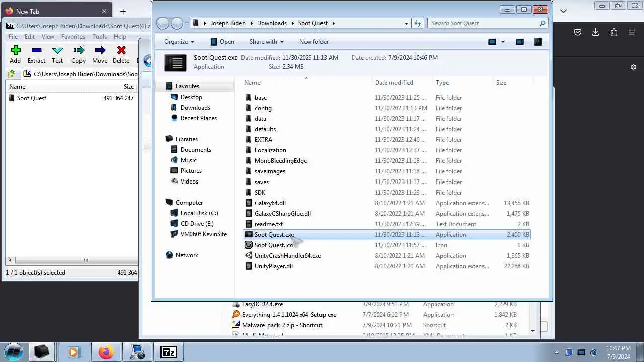Click the Windows Start button
The image size is (644, 362).
coord(14,352)
